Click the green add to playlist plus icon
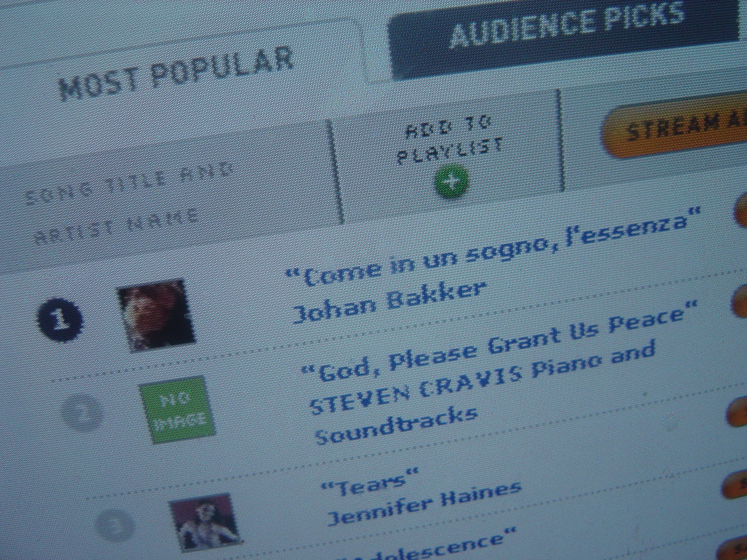747x560 pixels. pyautogui.click(x=452, y=181)
